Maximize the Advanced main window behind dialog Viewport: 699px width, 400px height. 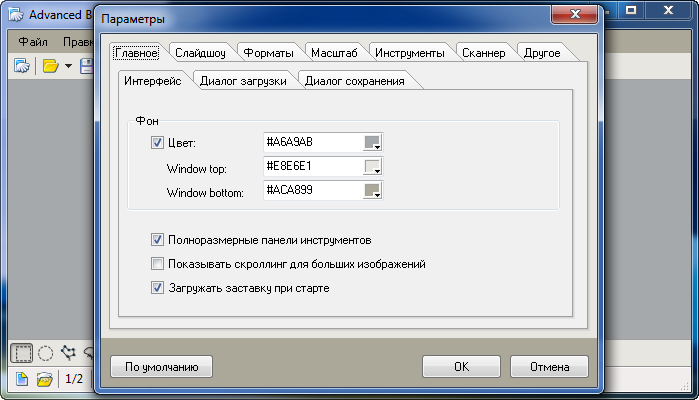631,10
